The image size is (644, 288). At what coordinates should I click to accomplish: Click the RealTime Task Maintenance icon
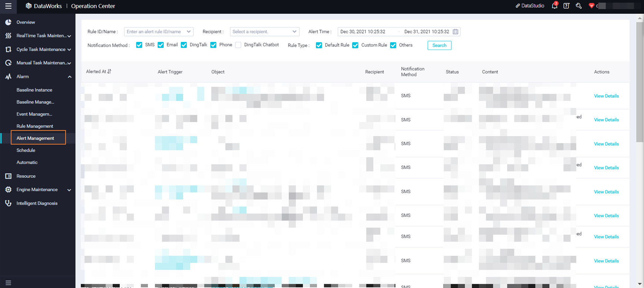coord(8,36)
